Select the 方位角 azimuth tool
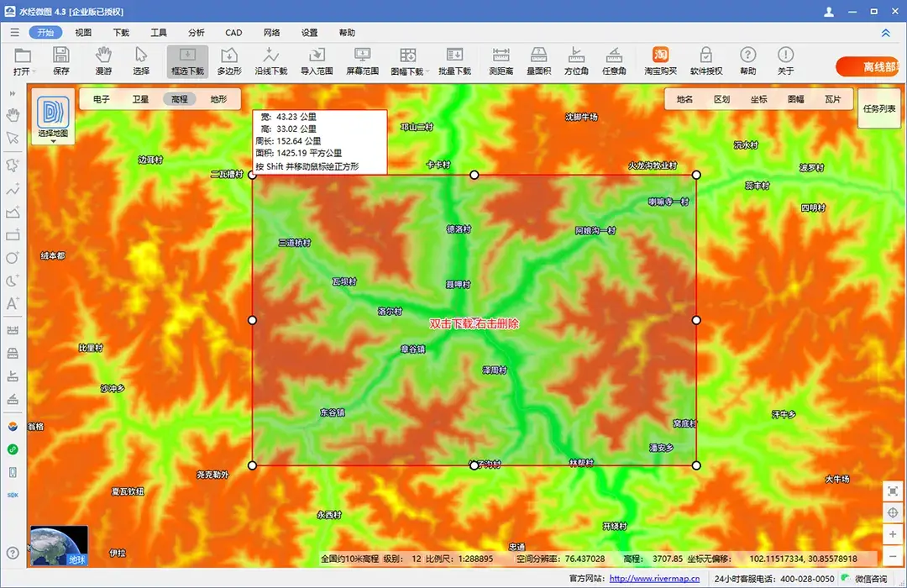The height and width of the screenshot is (588, 907). [x=576, y=61]
